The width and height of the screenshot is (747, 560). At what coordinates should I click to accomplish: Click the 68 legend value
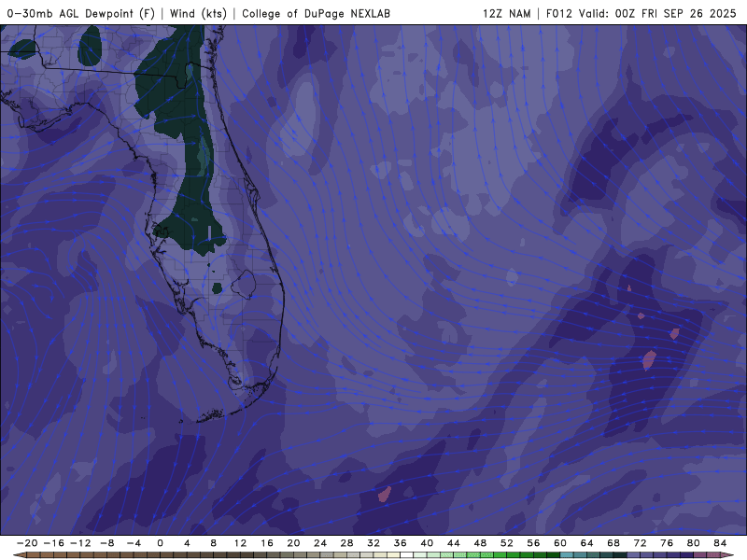click(613, 543)
